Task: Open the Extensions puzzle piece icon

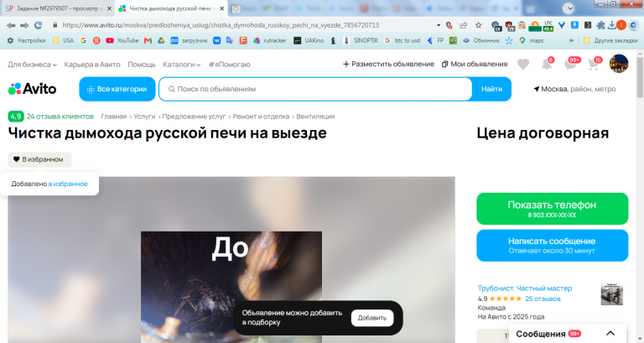Action: tap(600, 25)
